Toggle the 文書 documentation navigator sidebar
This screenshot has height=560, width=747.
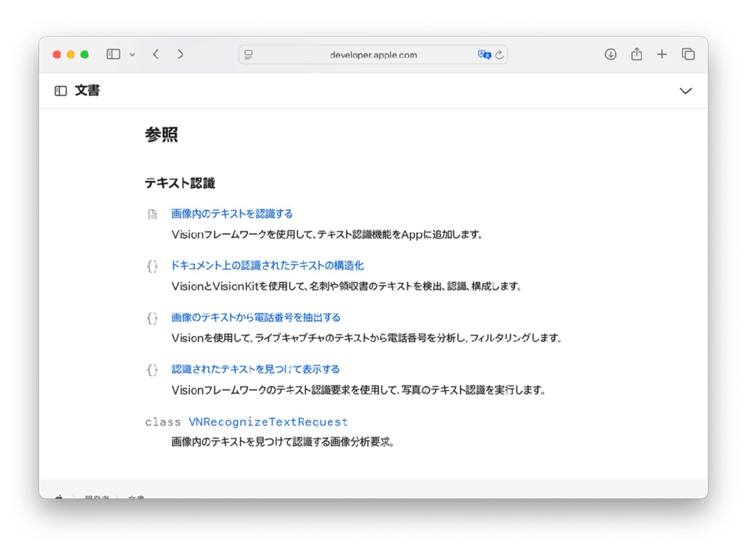tap(61, 91)
